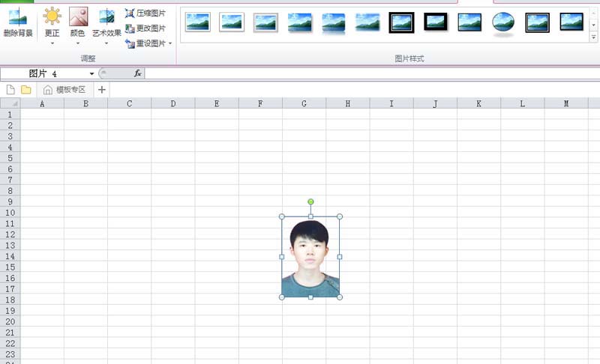Click Change Picture (更改图片)
The height and width of the screenshot is (364, 600).
(x=145, y=28)
